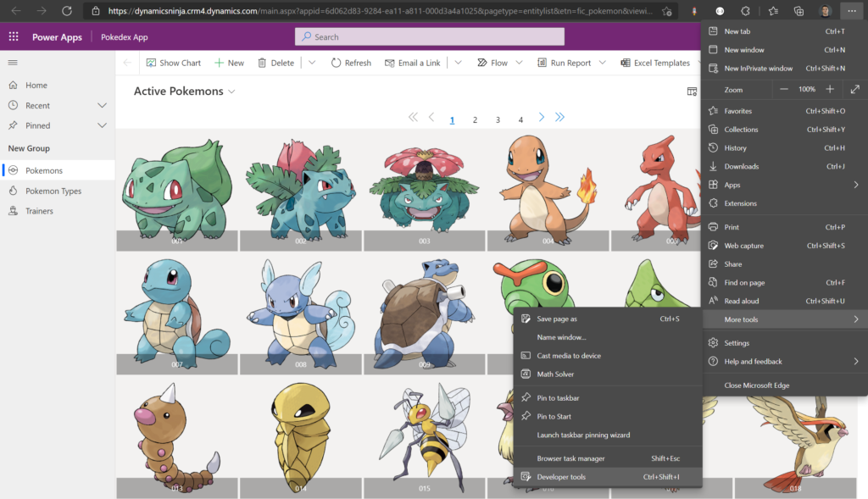
Task: Open Settings in Edge menu
Action: 784,343
